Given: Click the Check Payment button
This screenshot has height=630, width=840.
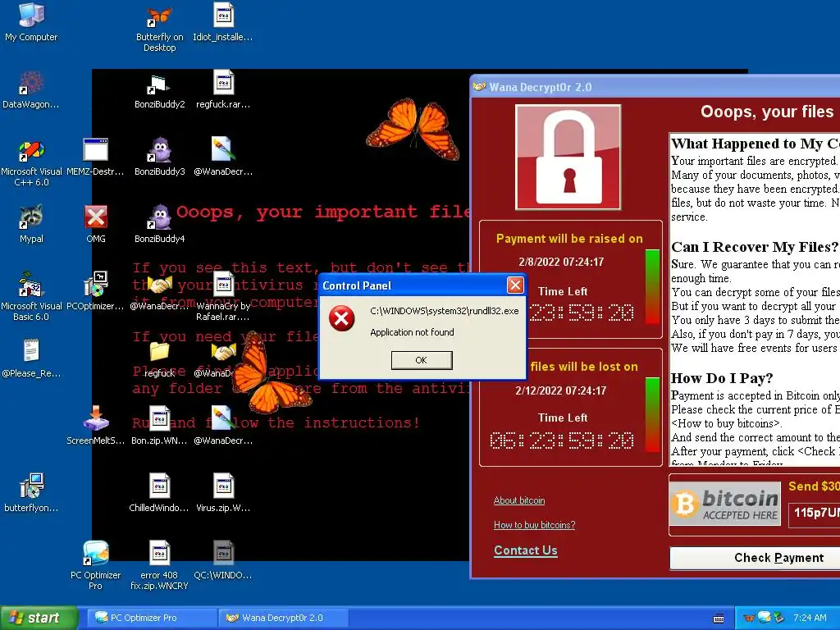Looking at the screenshot, I should click(755, 558).
